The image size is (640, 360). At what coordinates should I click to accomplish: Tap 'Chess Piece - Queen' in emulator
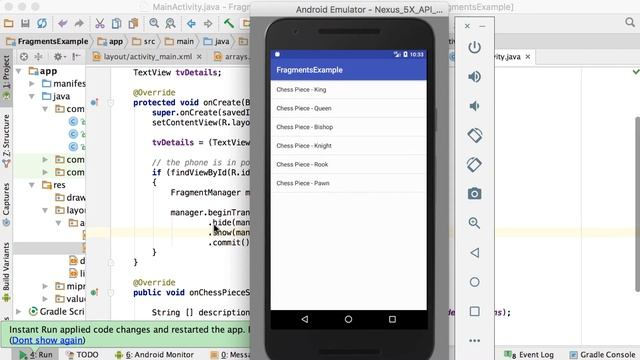pyautogui.click(x=349, y=108)
